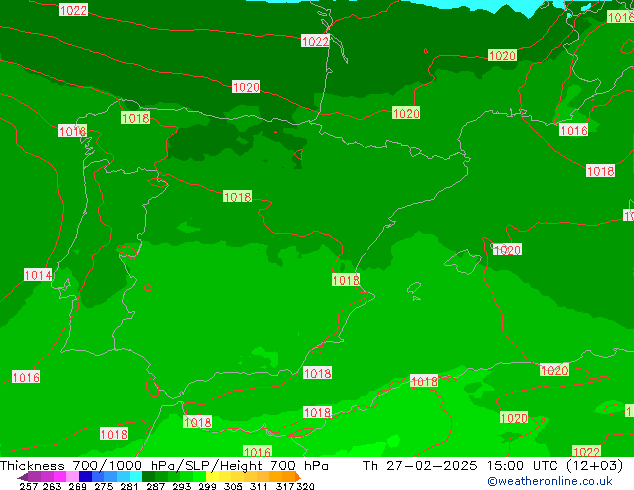Image resolution: width=634 pixels, height=490 pixels.
Task: Click the 275 legend value
Action: tap(104, 486)
